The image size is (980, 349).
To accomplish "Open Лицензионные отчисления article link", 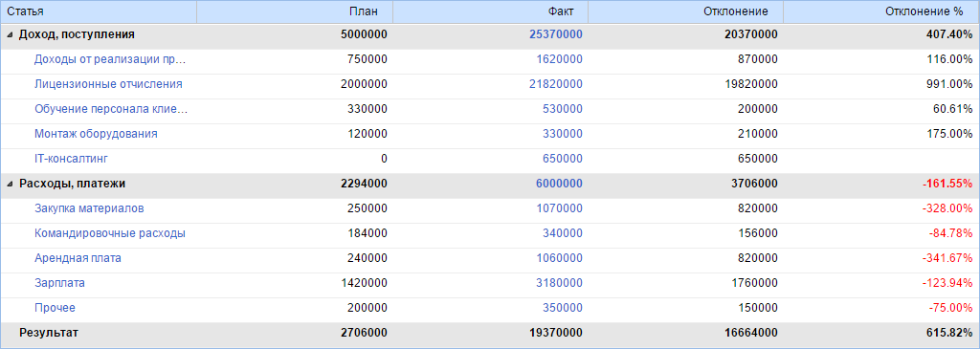I will [x=109, y=84].
